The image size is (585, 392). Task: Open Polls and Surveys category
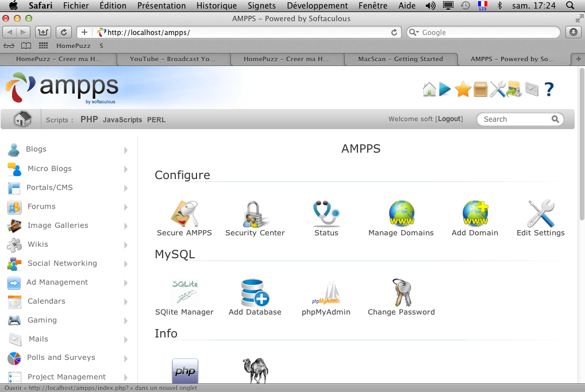(61, 358)
